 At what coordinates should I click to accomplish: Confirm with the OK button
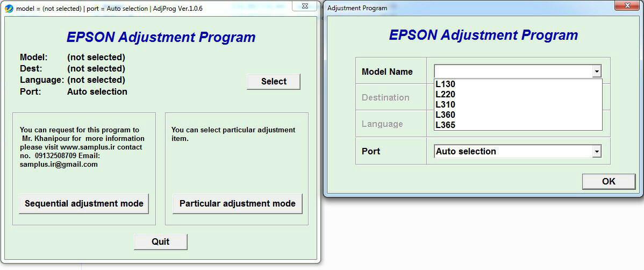pos(609,181)
